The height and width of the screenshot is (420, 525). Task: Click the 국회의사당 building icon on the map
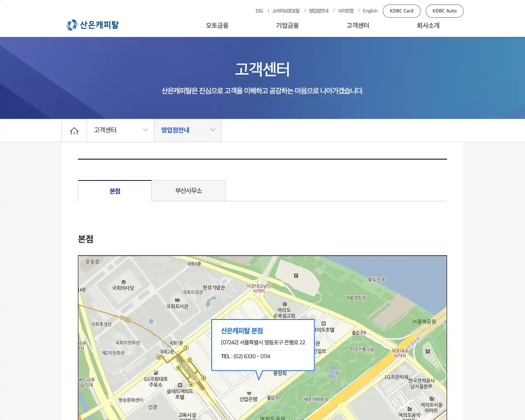124,282
